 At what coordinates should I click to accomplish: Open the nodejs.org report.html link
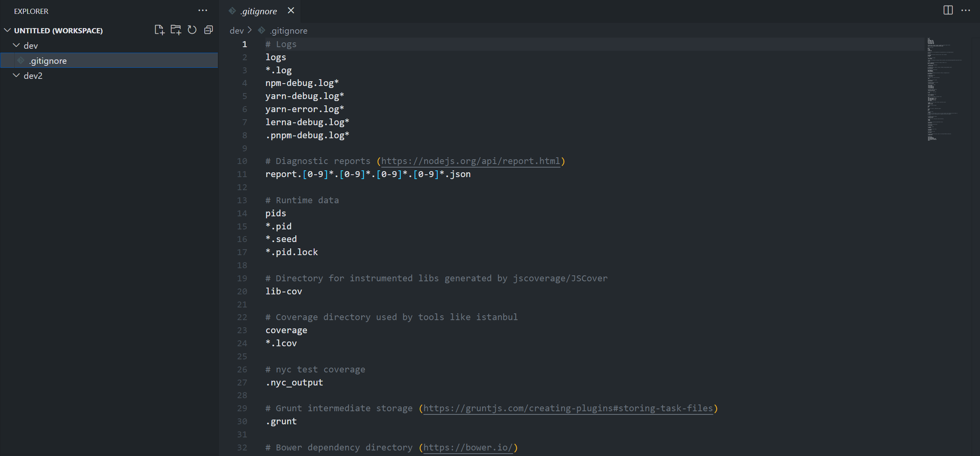(470, 161)
